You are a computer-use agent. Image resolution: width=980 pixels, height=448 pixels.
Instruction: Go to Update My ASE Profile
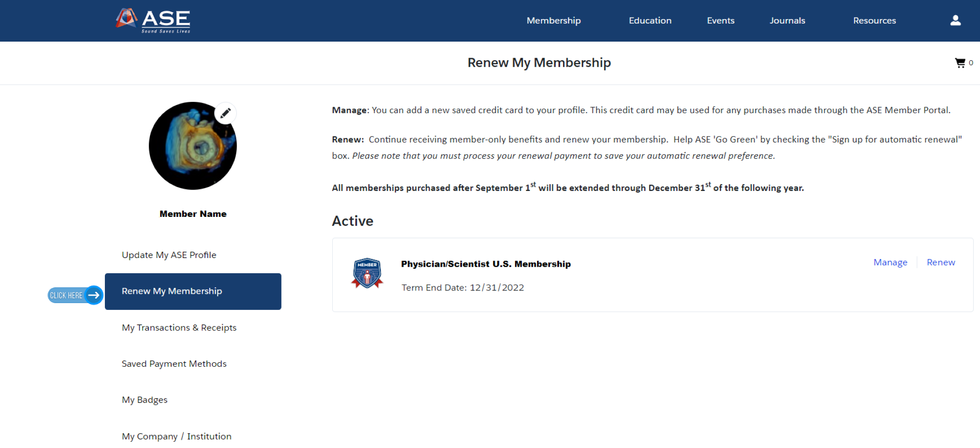click(x=169, y=255)
